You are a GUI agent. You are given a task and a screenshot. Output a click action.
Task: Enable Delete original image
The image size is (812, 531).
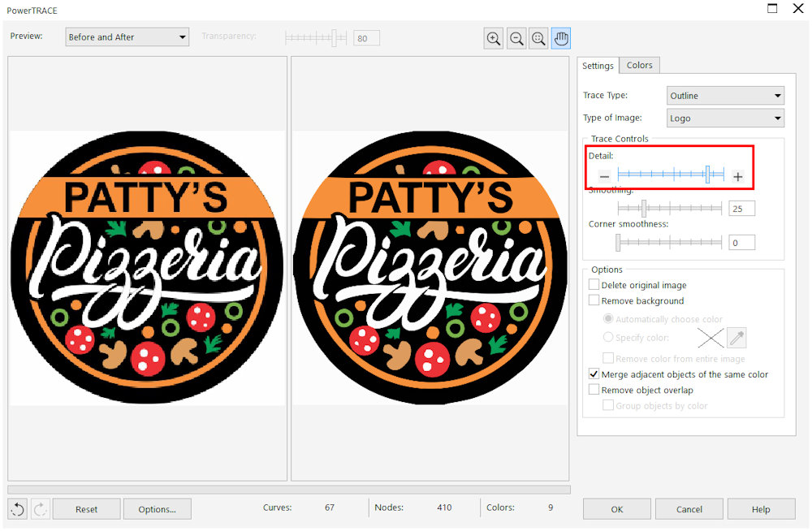coord(594,284)
